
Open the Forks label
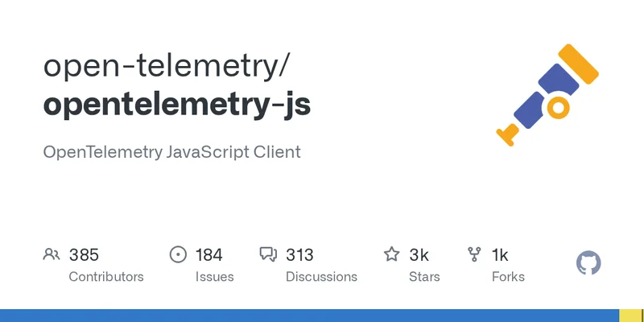tap(508, 276)
